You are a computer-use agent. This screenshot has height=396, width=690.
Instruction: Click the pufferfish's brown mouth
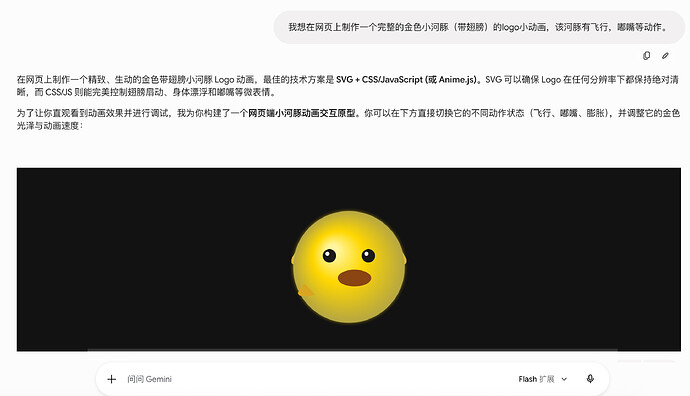click(354, 278)
